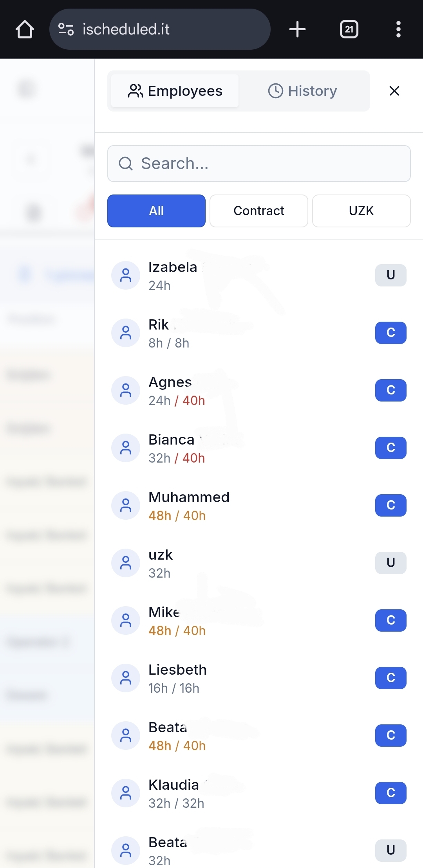Open the browser three-dot menu
This screenshot has width=423, height=868.
tap(398, 29)
